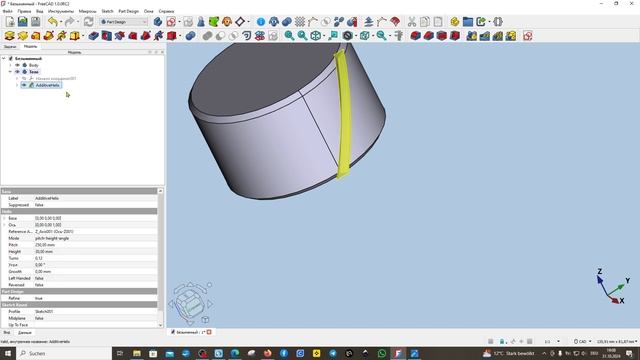Open the Part Design menu

[128, 11]
